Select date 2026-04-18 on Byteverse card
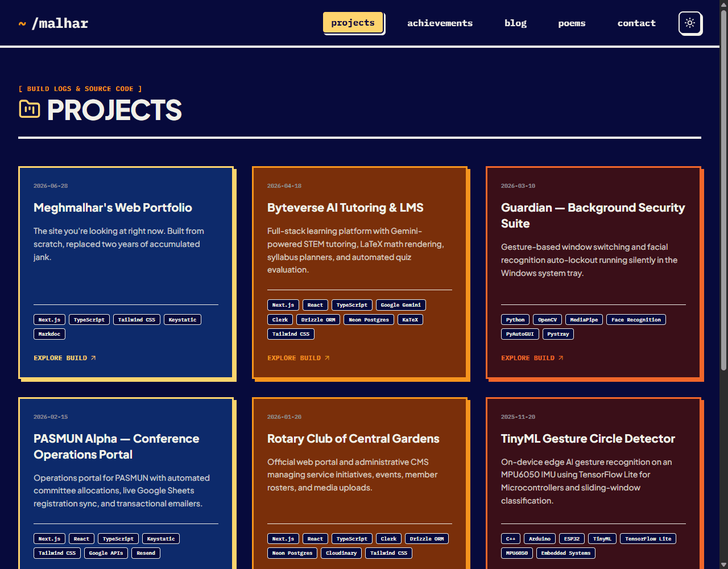Image resolution: width=728 pixels, height=569 pixels. (x=284, y=186)
